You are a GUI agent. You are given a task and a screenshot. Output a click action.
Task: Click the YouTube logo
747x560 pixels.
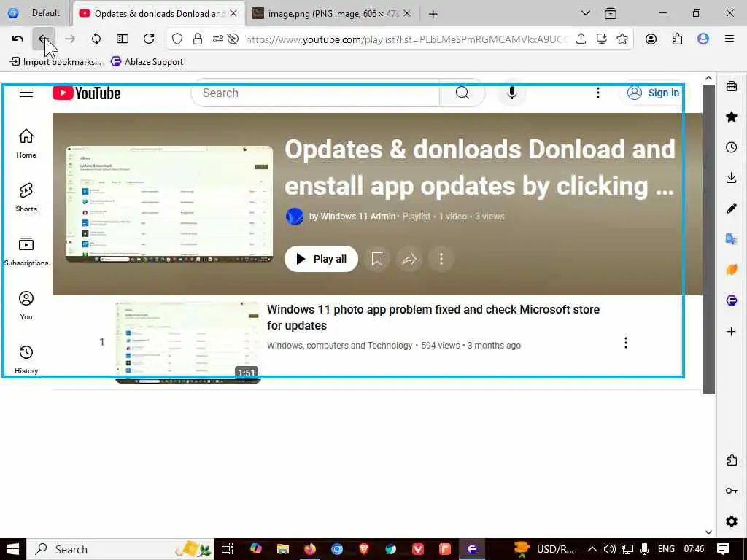pos(86,93)
